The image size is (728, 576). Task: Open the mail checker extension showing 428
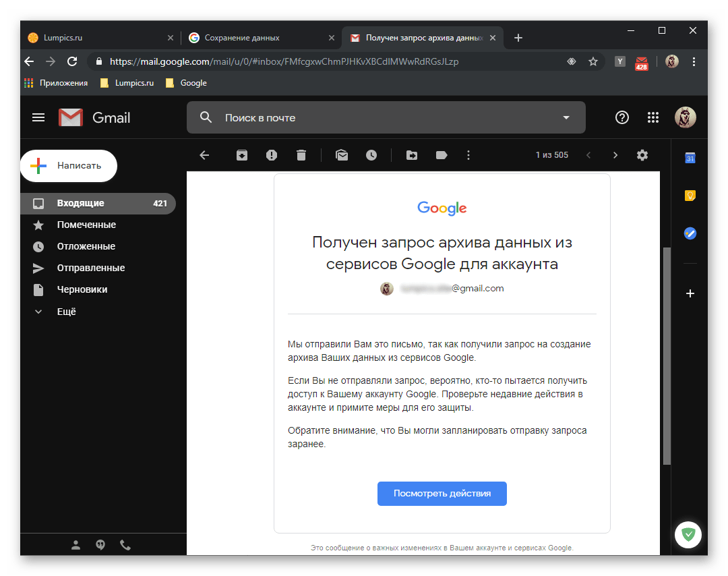(641, 63)
